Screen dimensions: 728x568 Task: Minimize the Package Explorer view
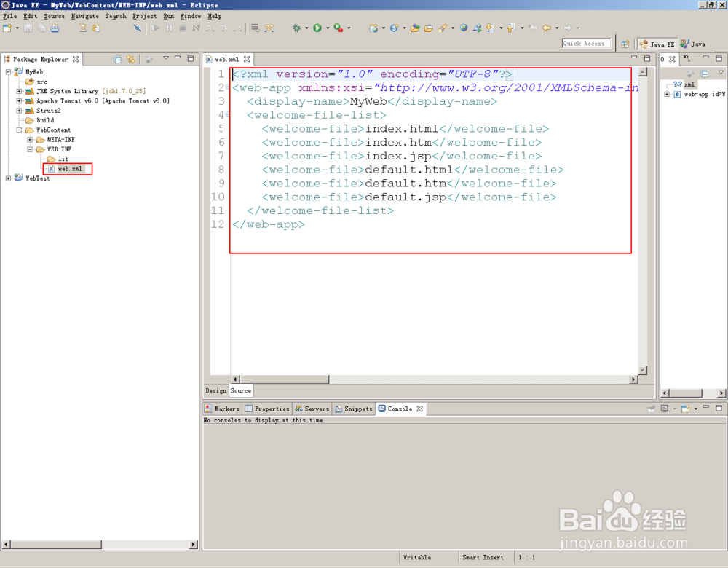tap(178, 58)
